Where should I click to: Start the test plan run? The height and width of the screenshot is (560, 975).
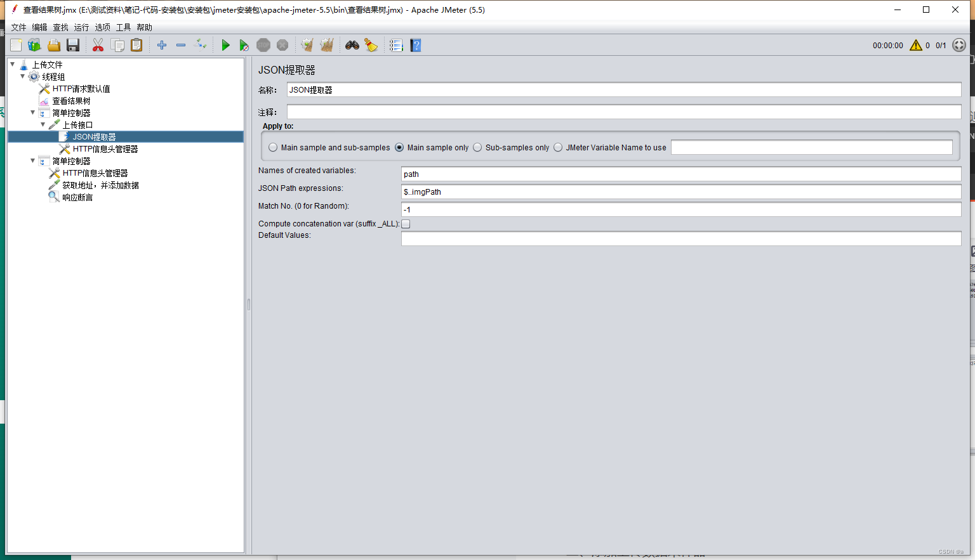225,44
